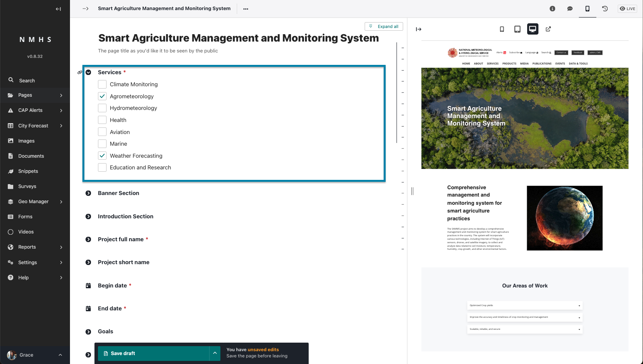Image resolution: width=643 pixels, height=364 pixels.
Task: Click the preview globe image
Action: (x=564, y=218)
